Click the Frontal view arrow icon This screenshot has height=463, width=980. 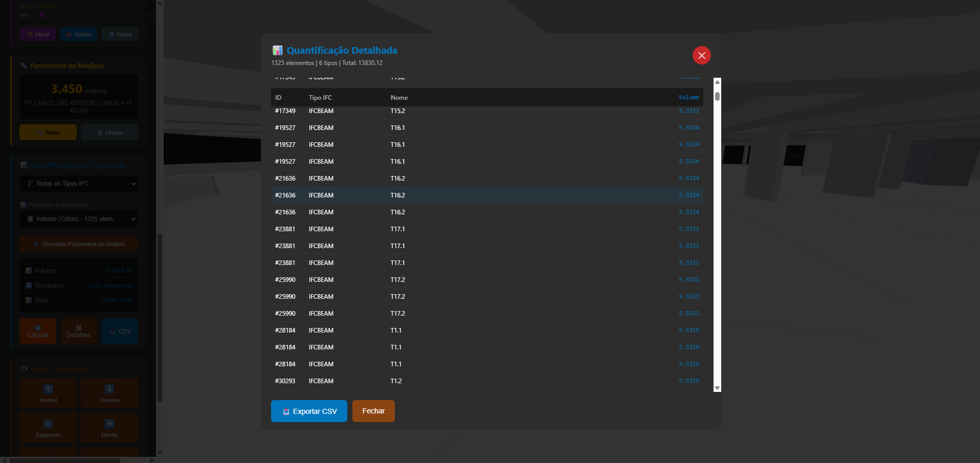coord(48,389)
